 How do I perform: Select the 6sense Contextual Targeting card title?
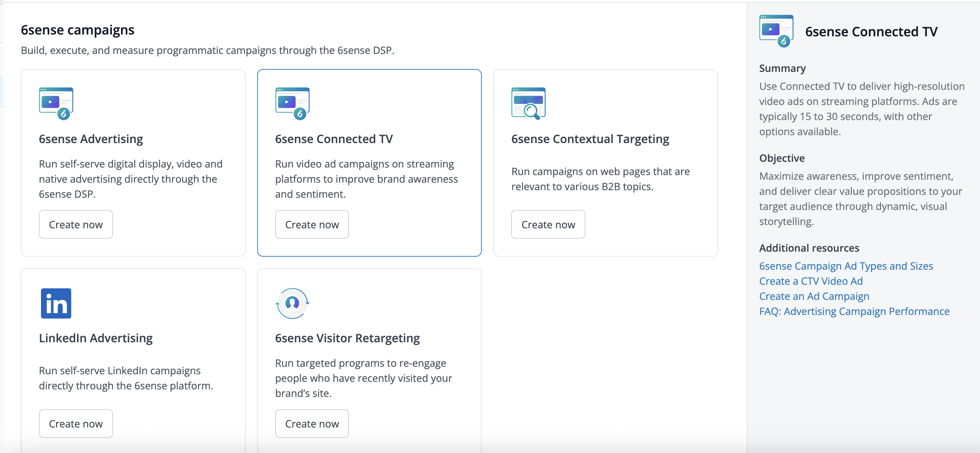590,139
